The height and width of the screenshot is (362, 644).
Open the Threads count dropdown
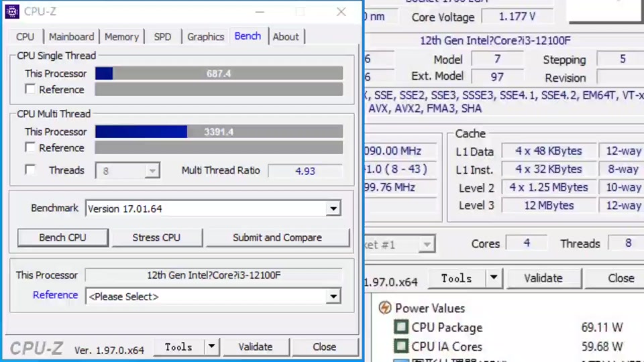(152, 171)
